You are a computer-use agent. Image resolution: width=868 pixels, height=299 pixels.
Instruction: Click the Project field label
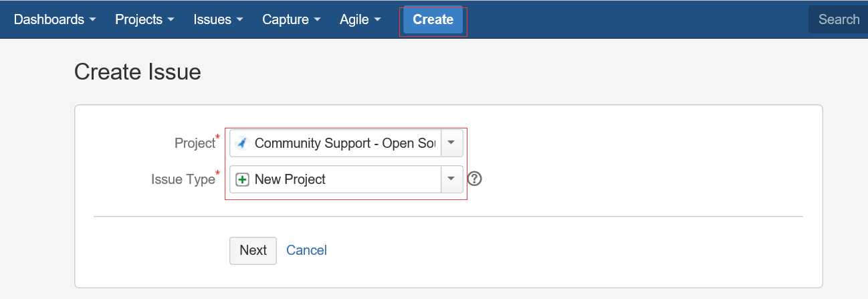pos(195,143)
